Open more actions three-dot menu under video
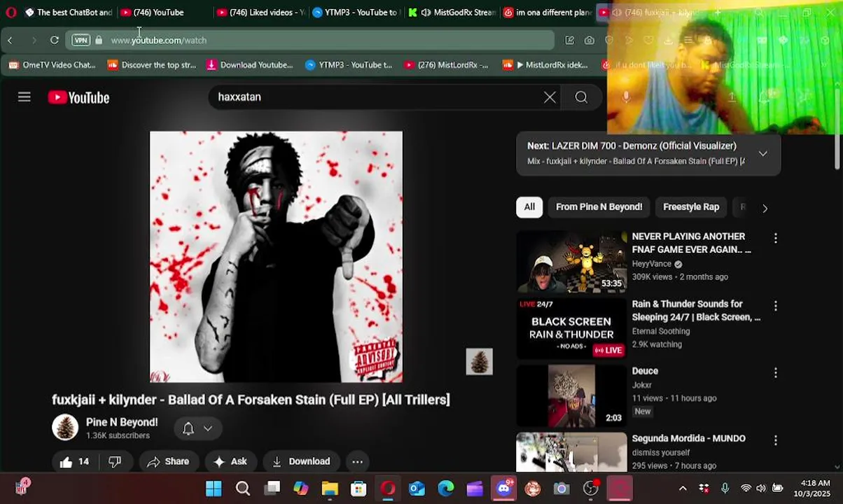843x504 pixels. [357, 461]
